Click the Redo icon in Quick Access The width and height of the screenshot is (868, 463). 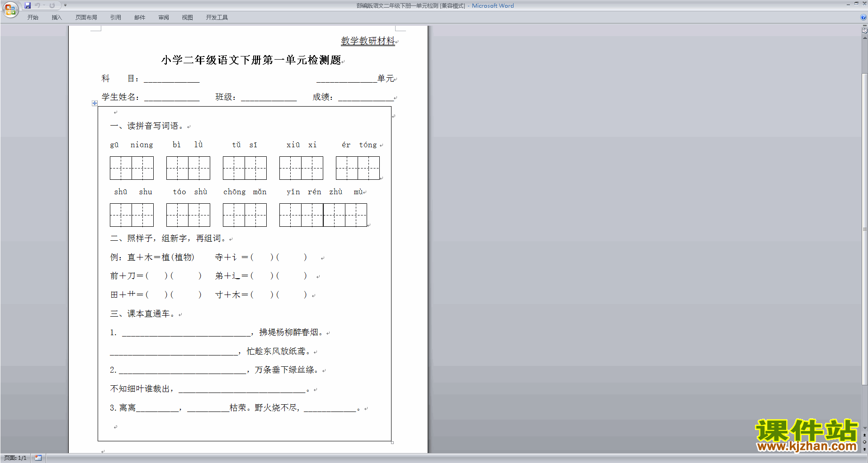tap(52, 5)
